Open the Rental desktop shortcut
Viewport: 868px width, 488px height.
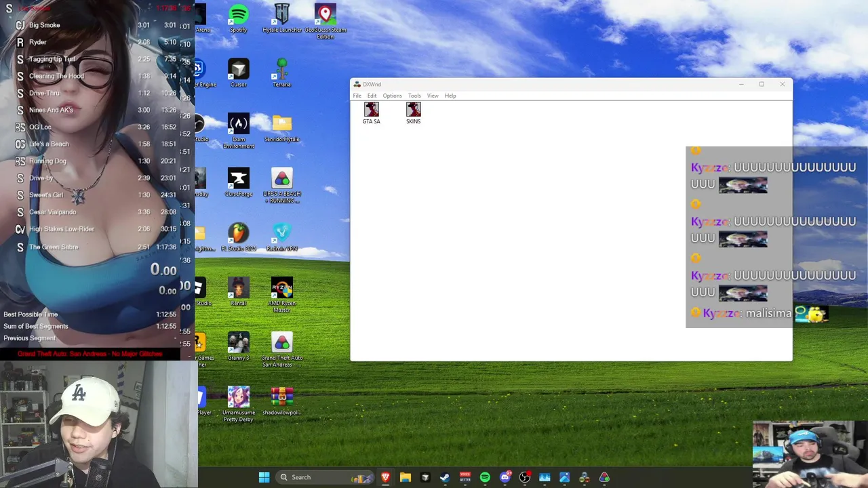click(238, 292)
